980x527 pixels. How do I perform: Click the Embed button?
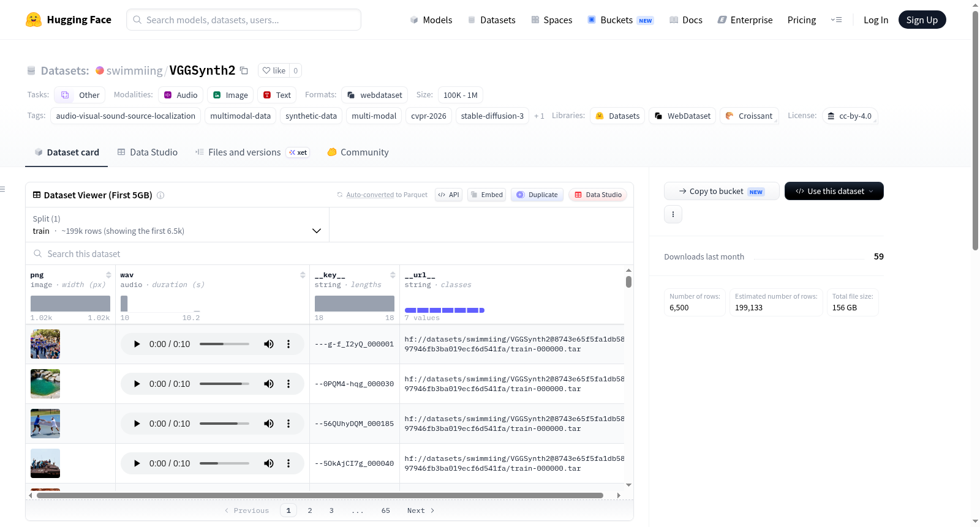pyautogui.click(x=486, y=195)
